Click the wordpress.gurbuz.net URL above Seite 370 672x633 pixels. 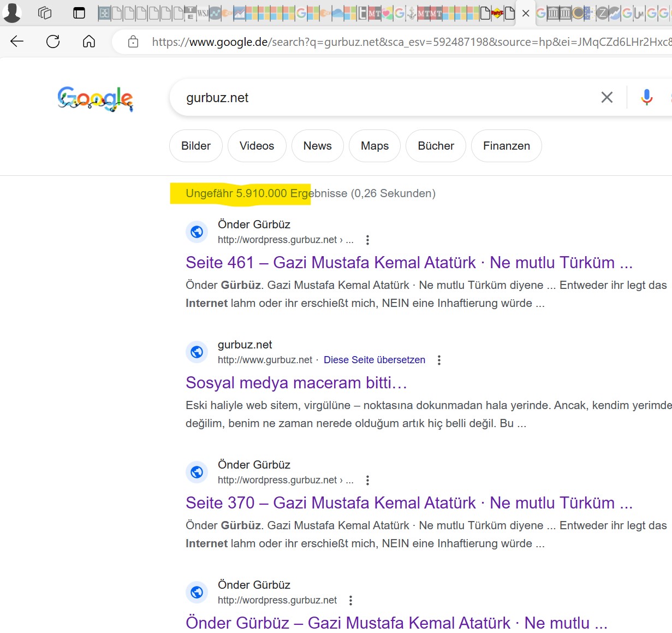(x=286, y=480)
